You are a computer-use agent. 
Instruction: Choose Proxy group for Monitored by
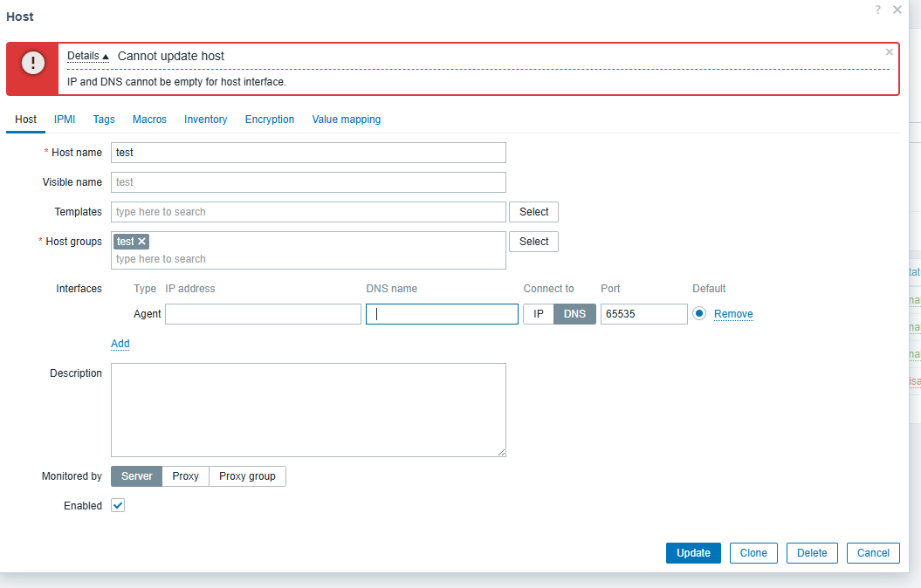247,476
